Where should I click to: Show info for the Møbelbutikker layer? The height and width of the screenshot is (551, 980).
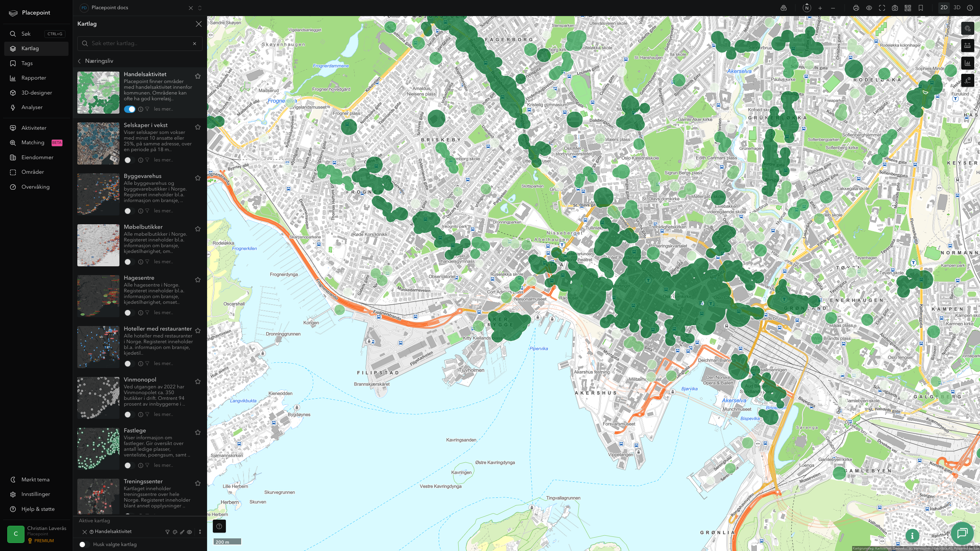(x=140, y=262)
